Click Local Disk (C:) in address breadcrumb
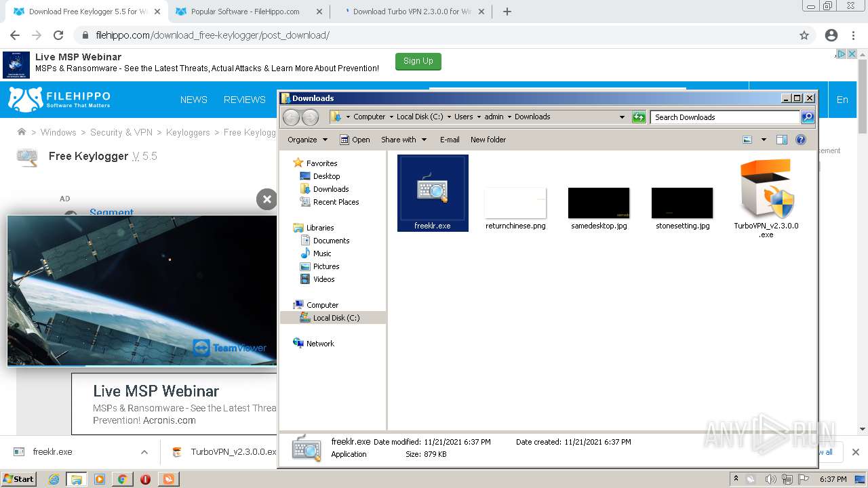 click(x=420, y=117)
